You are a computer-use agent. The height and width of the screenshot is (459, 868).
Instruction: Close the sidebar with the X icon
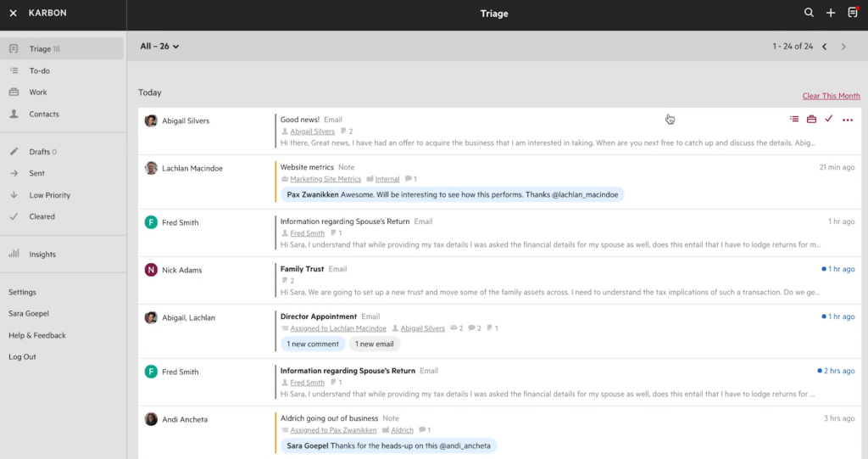(x=13, y=13)
